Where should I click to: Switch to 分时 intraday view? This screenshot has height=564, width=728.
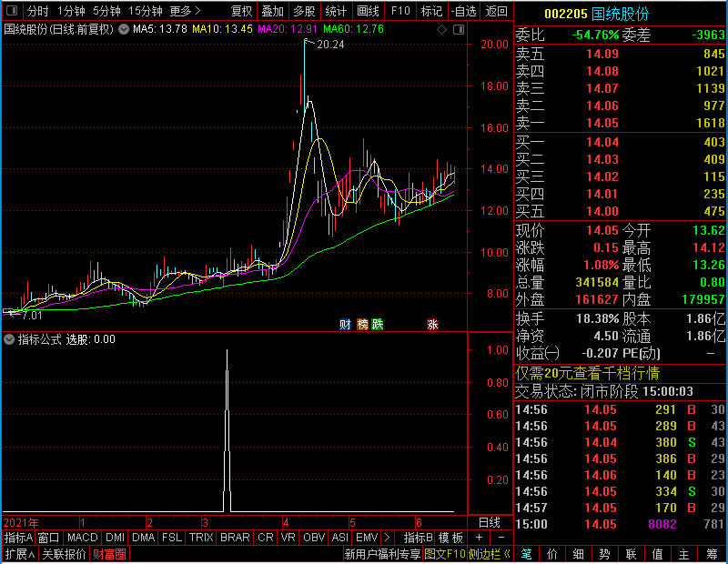click(x=37, y=11)
